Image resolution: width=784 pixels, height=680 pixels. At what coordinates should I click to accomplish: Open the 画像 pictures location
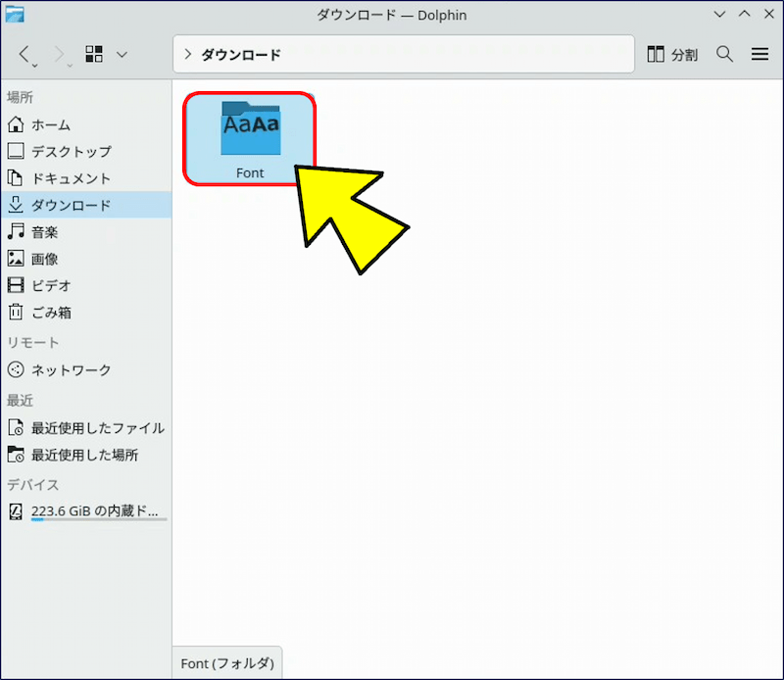pos(44,259)
